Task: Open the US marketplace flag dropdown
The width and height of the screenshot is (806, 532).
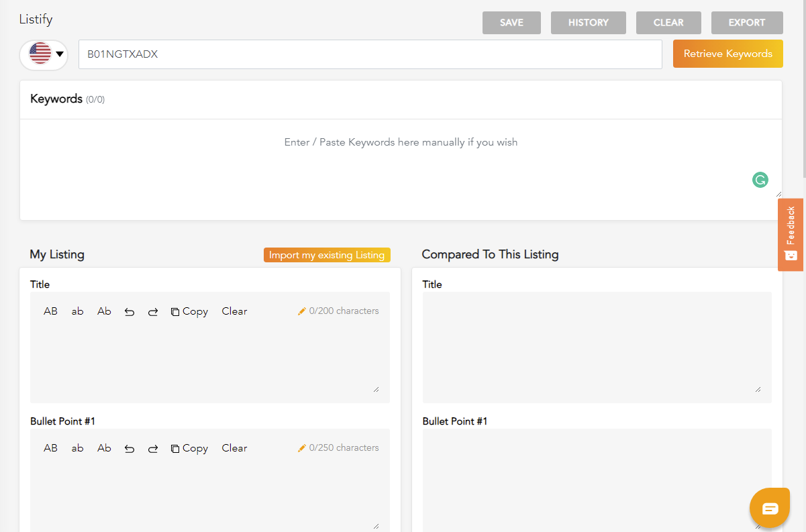Action: pyautogui.click(x=44, y=54)
